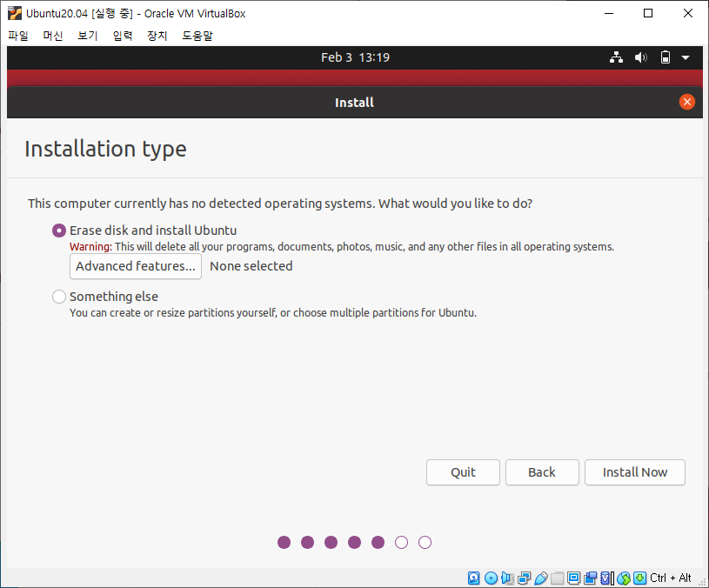The width and height of the screenshot is (709, 588).
Task: Maximize the VirtualBox window
Action: point(648,13)
